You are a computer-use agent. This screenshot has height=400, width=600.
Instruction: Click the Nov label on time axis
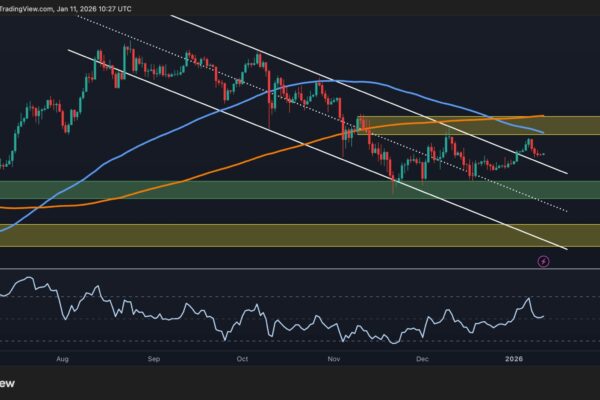point(334,357)
